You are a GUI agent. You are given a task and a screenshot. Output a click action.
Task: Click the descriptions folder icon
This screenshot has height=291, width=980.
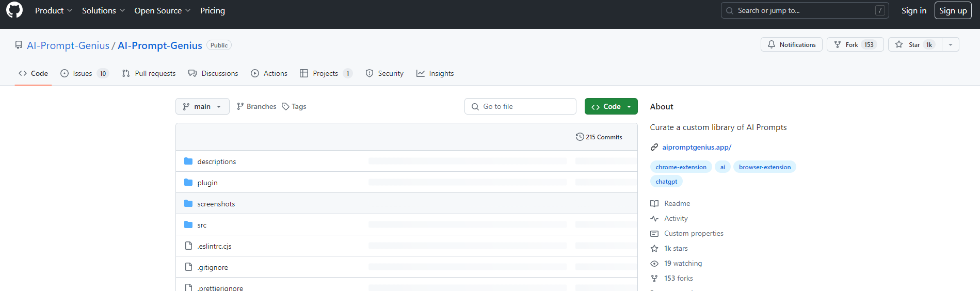click(188, 161)
